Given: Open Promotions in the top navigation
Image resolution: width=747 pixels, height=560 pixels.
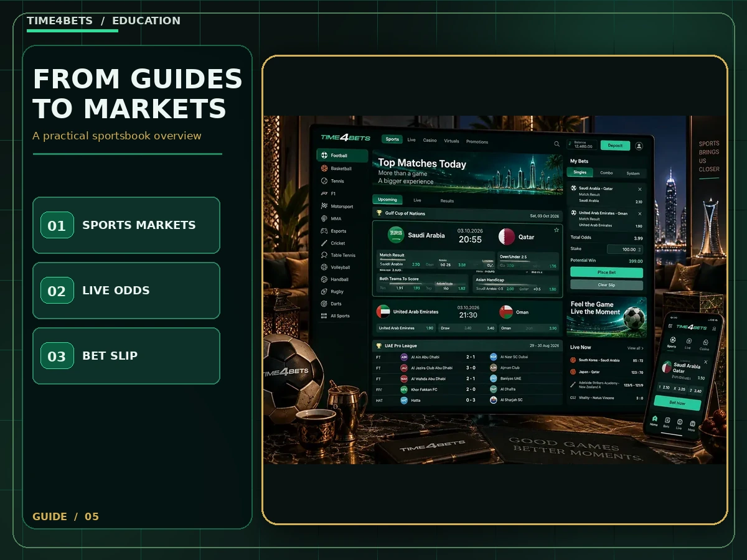Looking at the screenshot, I should point(477,142).
